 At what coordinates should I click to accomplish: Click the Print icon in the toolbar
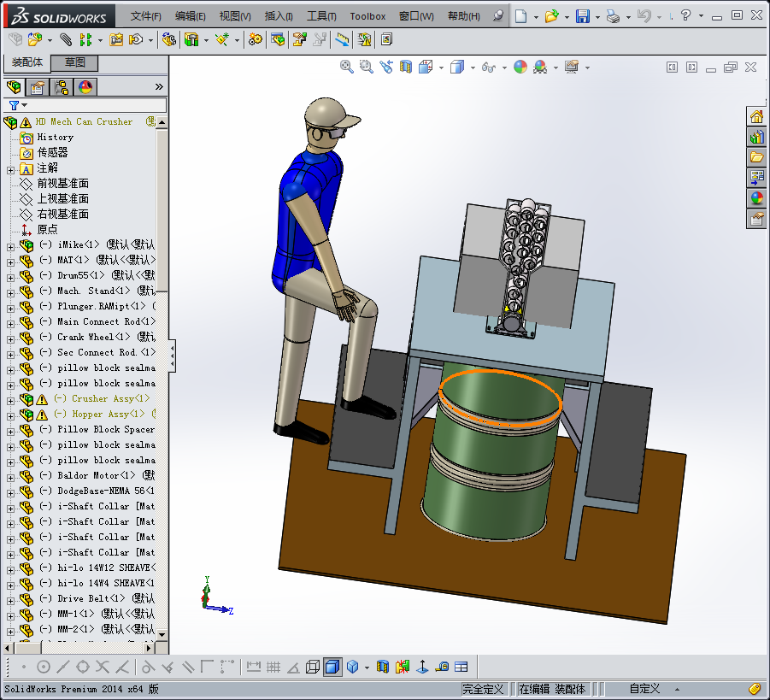point(612,16)
